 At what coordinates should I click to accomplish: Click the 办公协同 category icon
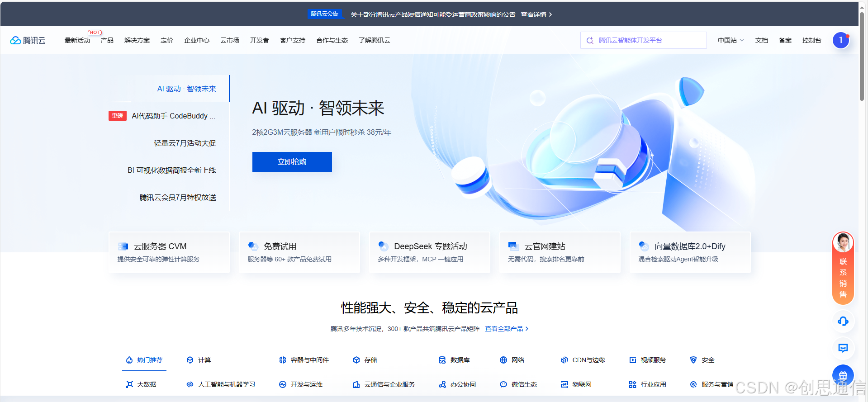pos(442,384)
